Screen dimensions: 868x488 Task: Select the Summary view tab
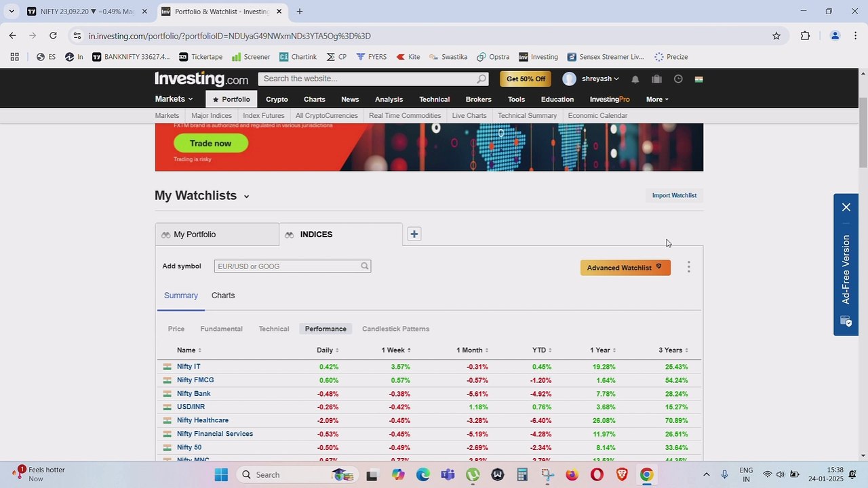coord(181,296)
